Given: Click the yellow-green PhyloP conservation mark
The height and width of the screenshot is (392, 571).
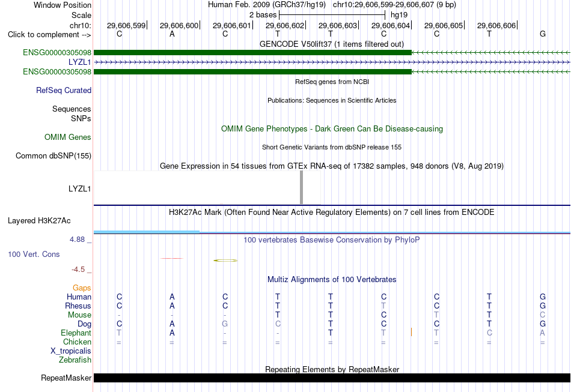Looking at the screenshot, I should (x=225, y=261).
